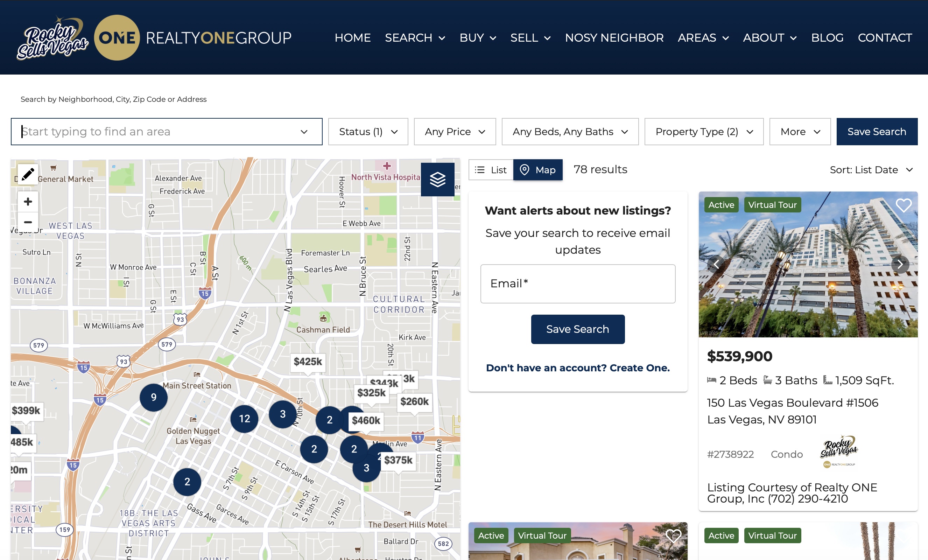Image resolution: width=928 pixels, height=560 pixels.
Task: Zoom out on the map
Action: coord(28,222)
